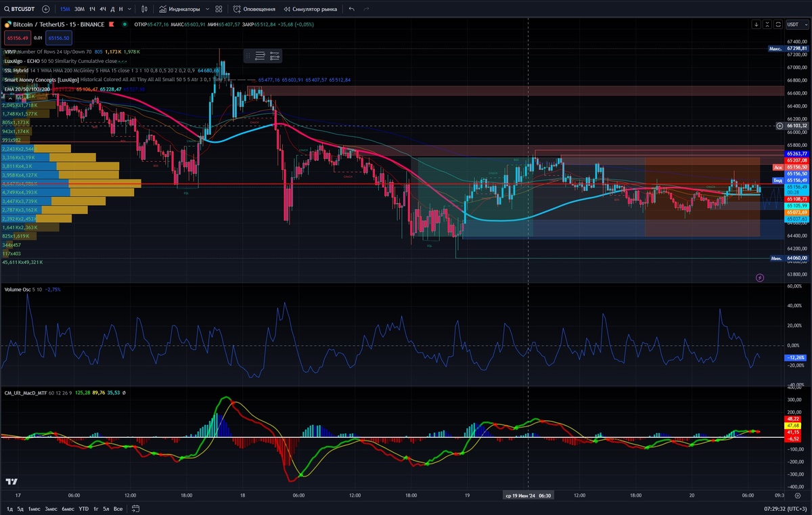
Task: Open the indicator templates grid icon
Action: coord(219,9)
